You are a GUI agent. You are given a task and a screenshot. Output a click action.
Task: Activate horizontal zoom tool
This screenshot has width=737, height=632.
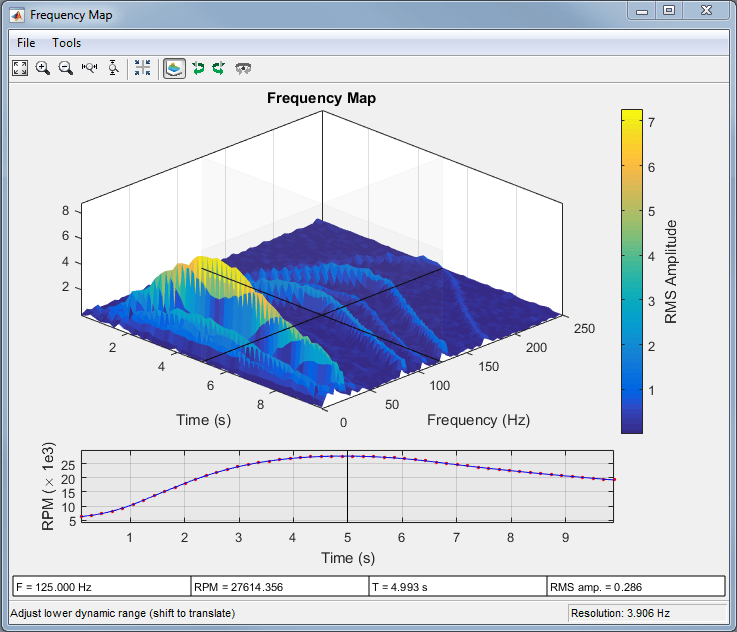(90, 68)
